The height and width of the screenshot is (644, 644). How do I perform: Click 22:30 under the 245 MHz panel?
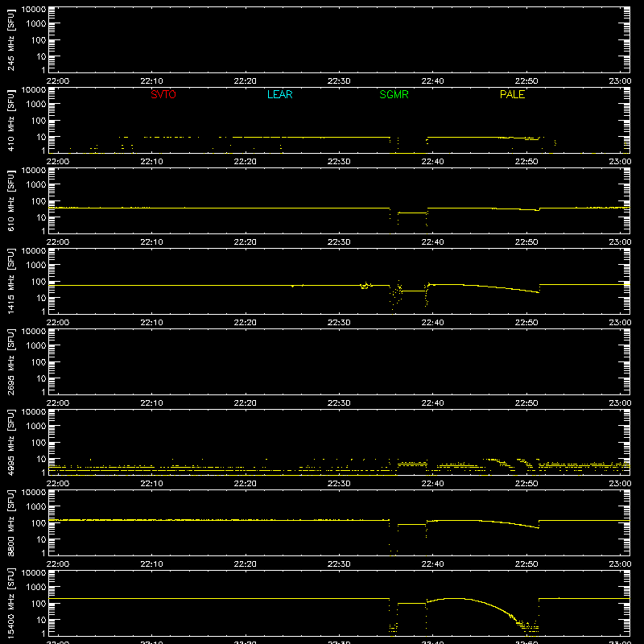pos(339,81)
